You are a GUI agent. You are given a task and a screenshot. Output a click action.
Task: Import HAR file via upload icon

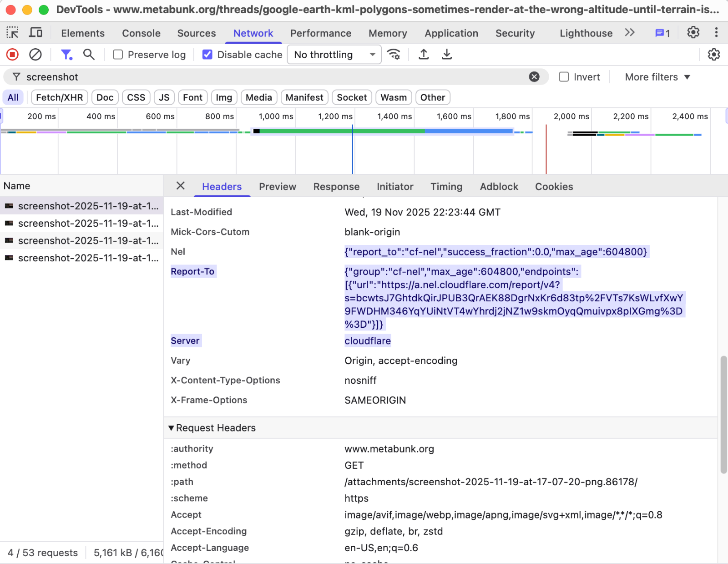click(x=424, y=55)
